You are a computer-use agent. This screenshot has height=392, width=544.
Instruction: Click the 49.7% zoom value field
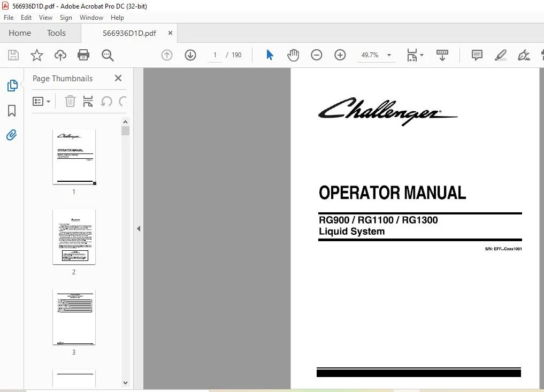click(370, 55)
